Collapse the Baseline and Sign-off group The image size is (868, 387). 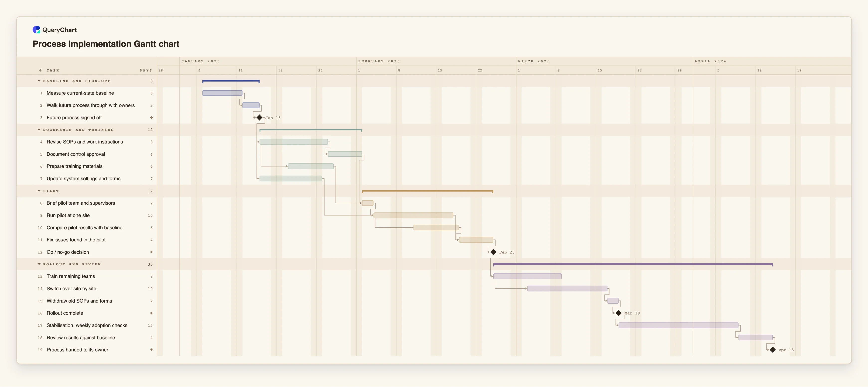39,81
